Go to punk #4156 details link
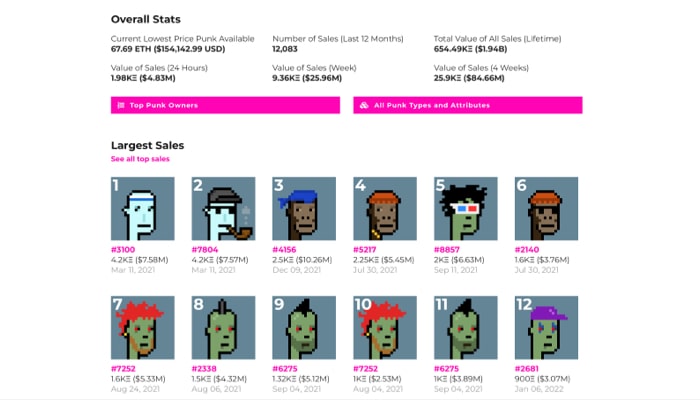The height and width of the screenshot is (400, 700). [284, 250]
